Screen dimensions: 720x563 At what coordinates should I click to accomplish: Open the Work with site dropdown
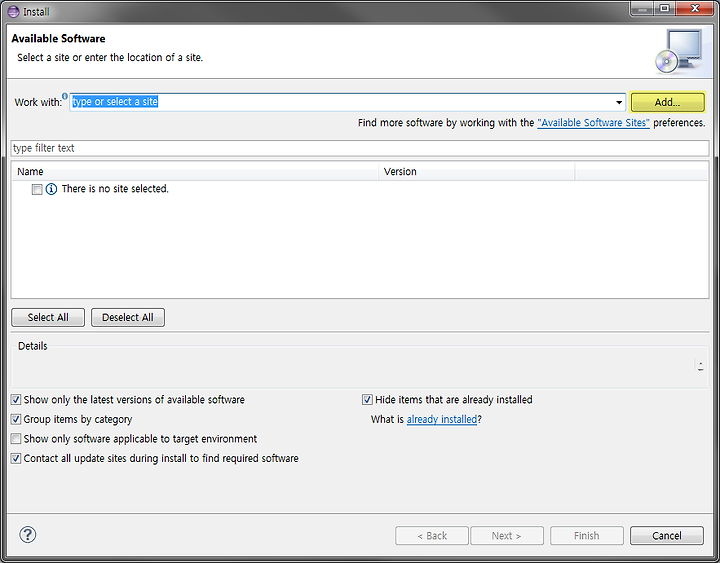click(x=619, y=102)
